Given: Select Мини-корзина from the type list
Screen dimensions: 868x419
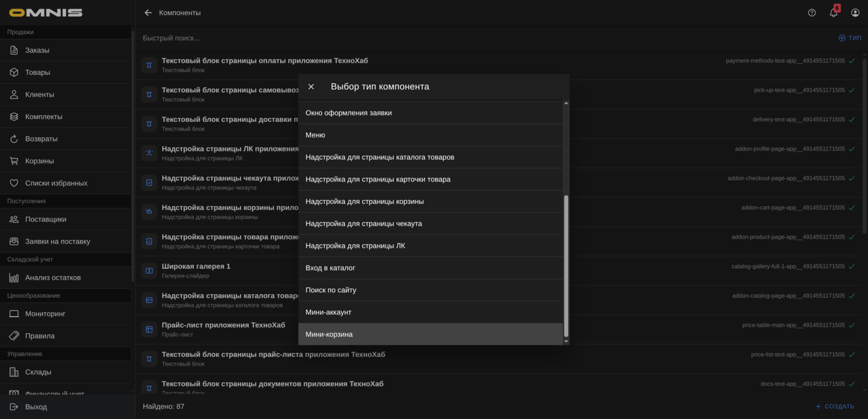Looking at the screenshot, I should (329, 334).
